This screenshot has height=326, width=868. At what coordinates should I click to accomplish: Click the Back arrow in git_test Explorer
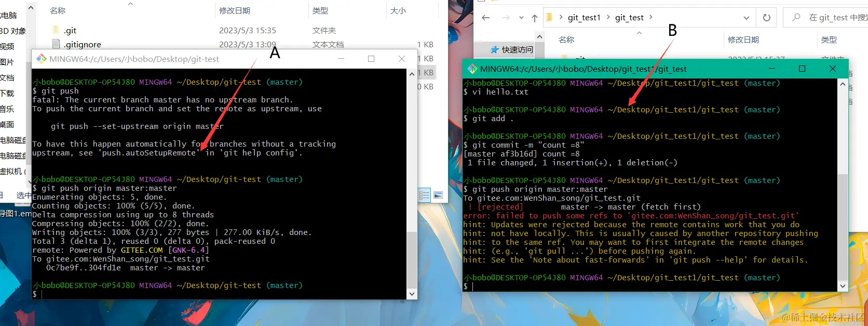pos(485,18)
